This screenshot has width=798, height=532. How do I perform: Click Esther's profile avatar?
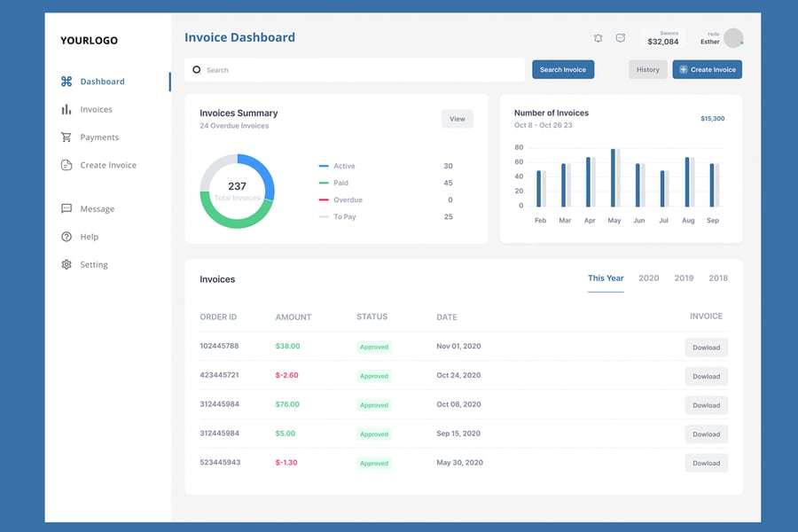click(733, 38)
